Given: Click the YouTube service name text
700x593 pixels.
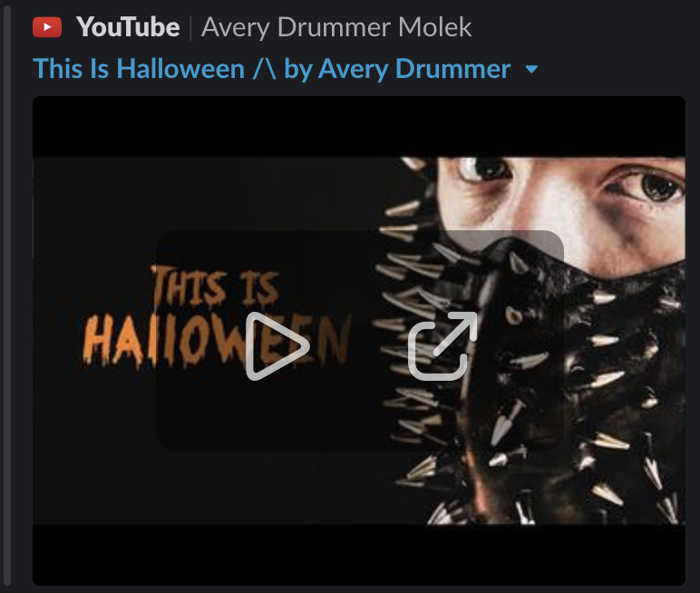Looking at the screenshot, I should 128,27.
